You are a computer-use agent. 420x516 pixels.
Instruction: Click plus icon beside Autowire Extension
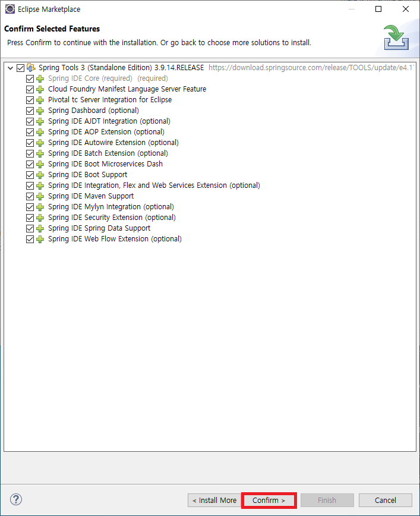tap(40, 143)
